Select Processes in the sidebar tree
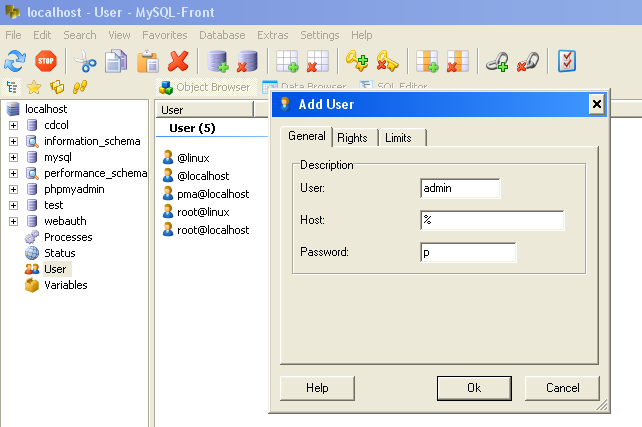Viewport: 642px width, 427px height. (67, 237)
